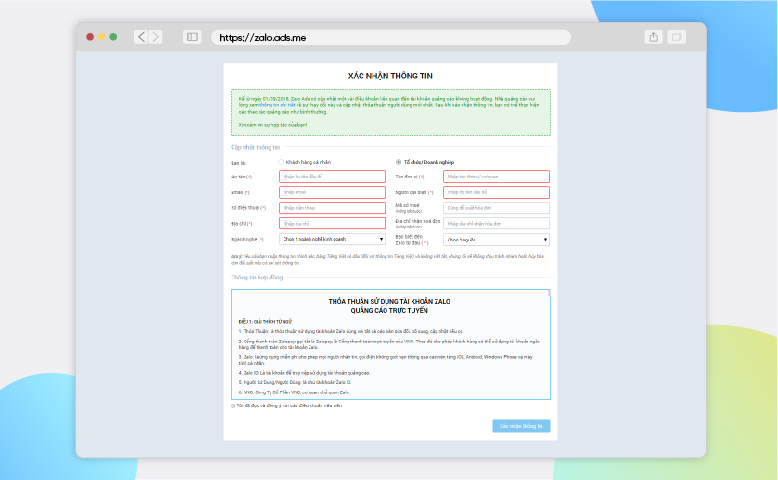Tick the agree-to-terms checkbox below the contract box
Viewport: 778px width, 480px height.
[x=233, y=406]
